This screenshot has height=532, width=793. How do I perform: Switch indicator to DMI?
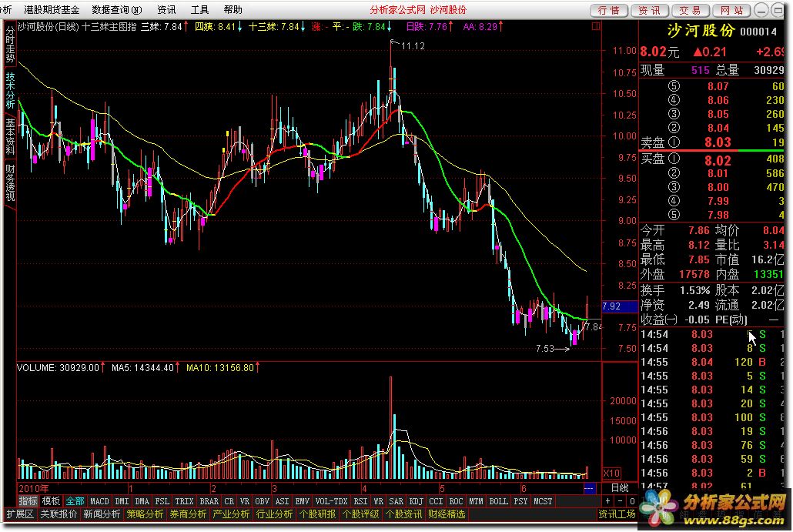pos(122,501)
